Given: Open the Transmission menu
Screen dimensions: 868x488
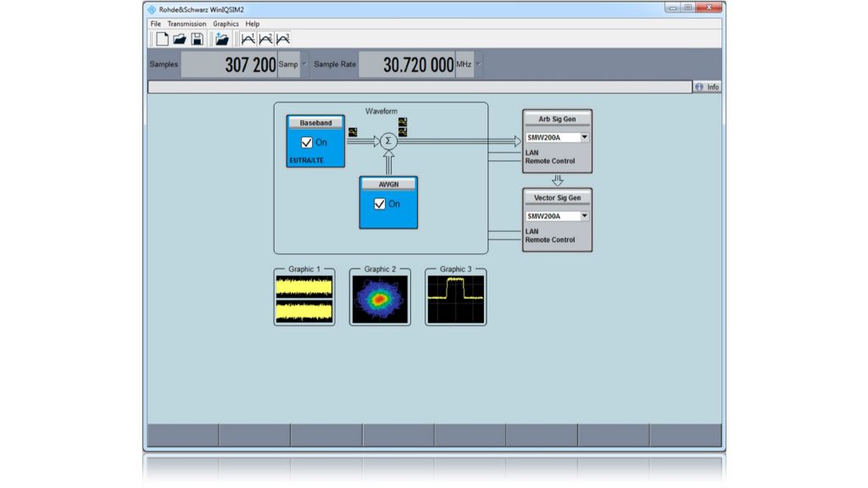Looking at the screenshot, I should [x=186, y=24].
